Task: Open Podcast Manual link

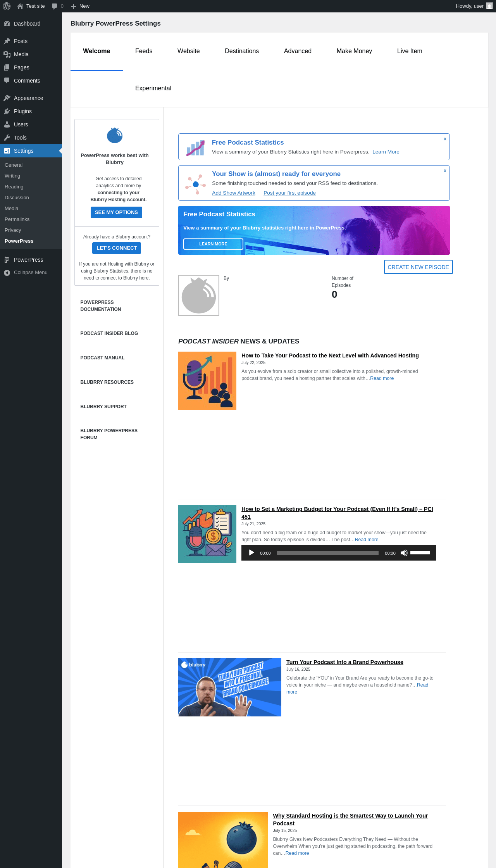Action: coord(102,358)
